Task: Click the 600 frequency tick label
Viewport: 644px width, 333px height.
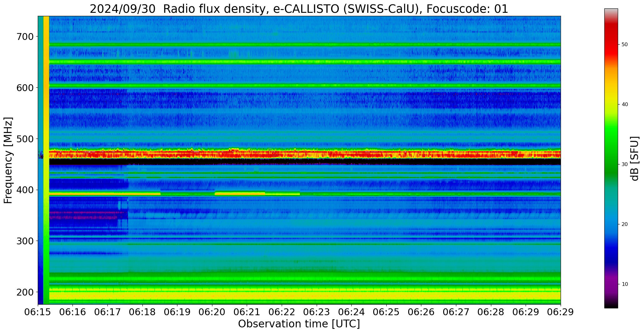Action: point(25,88)
